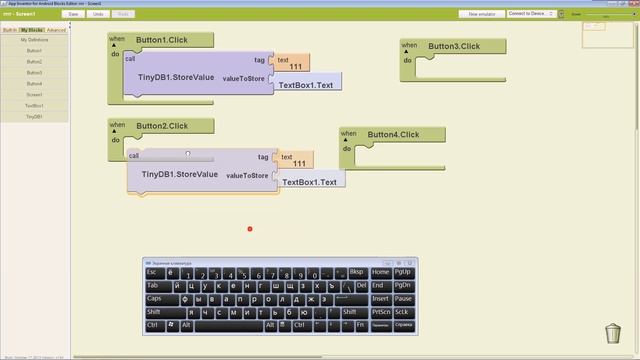The height and width of the screenshot is (360, 640).
Task: Click the Insert key on the on-screen keyboard
Action: point(381,300)
